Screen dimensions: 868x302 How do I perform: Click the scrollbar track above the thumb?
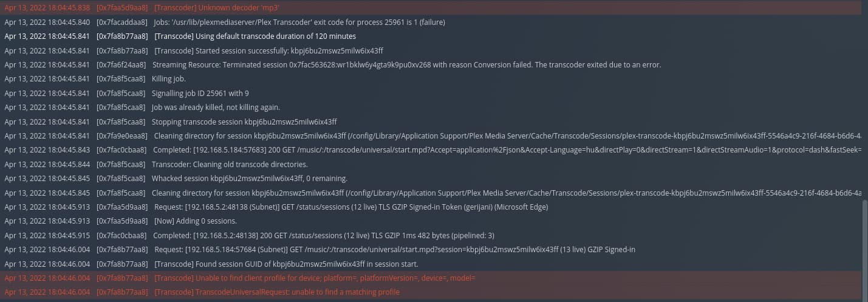tap(865, 100)
